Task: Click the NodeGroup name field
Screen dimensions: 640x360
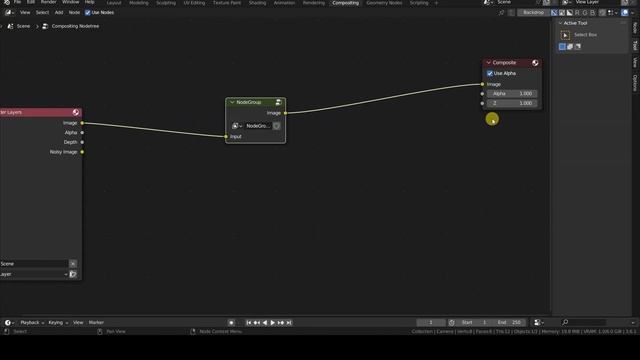Action: (258, 126)
